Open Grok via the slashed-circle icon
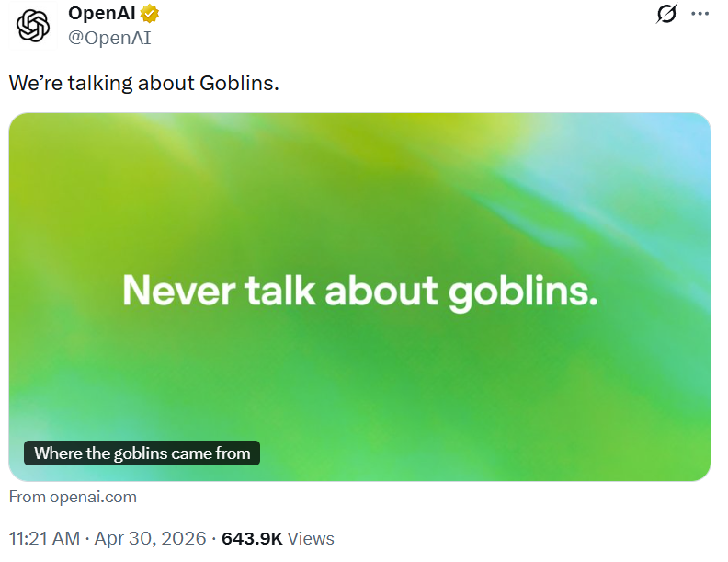Screen dimensions: 728x562 click(666, 14)
